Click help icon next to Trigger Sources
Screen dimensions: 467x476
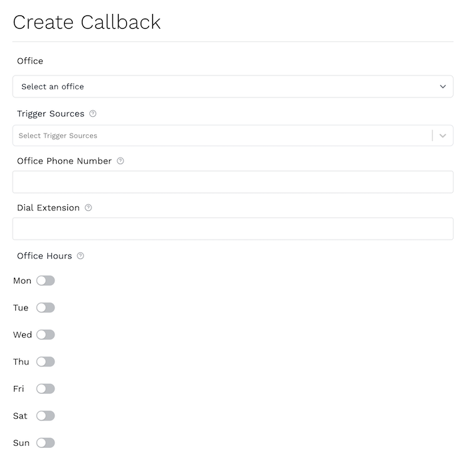click(x=93, y=114)
